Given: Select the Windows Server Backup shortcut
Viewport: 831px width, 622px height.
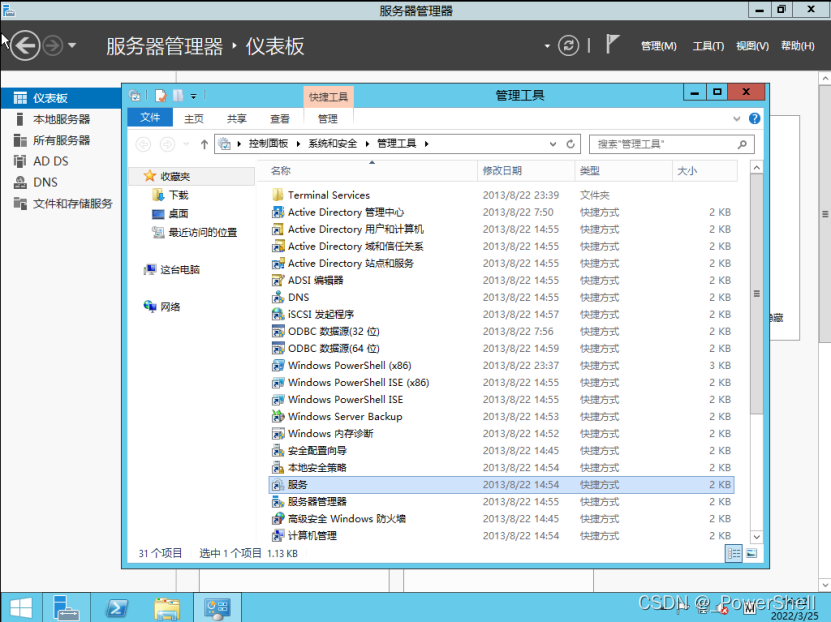Looking at the screenshot, I should click(x=344, y=416).
